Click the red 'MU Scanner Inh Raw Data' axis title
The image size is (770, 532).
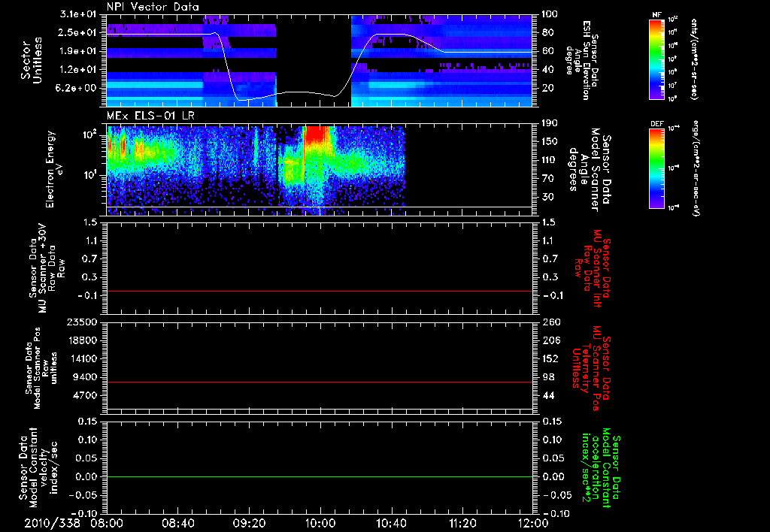click(593, 268)
